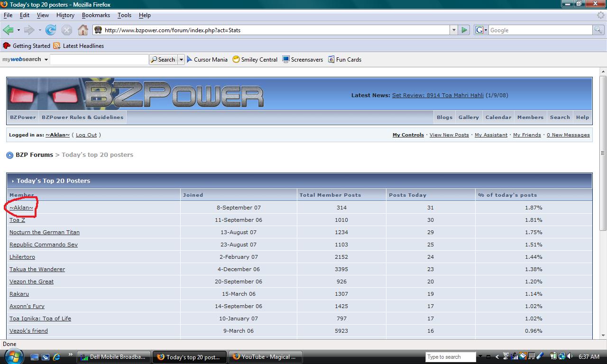The height and width of the screenshot is (364, 607).
Task: Open the History menu
Action: pyautogui.click(x=65, y=15)
